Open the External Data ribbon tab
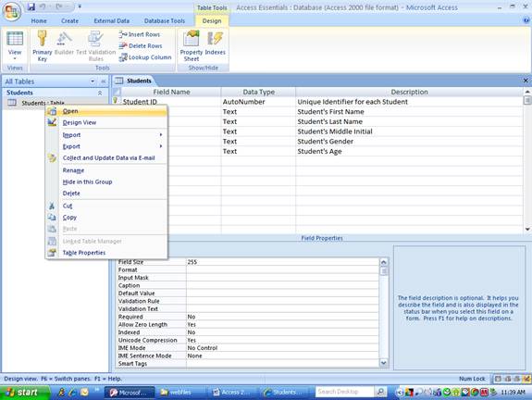This screenshot has width=532, height=400. [112, 20]
